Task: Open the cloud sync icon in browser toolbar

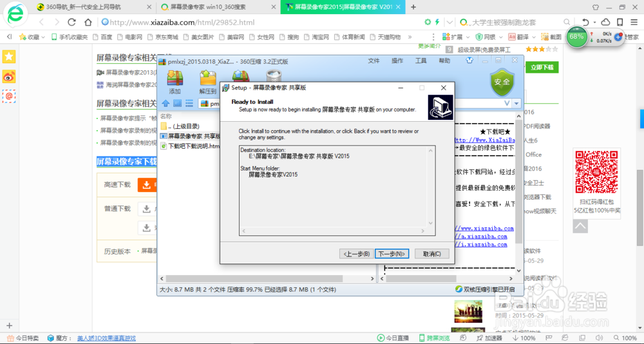Action: 605,22
